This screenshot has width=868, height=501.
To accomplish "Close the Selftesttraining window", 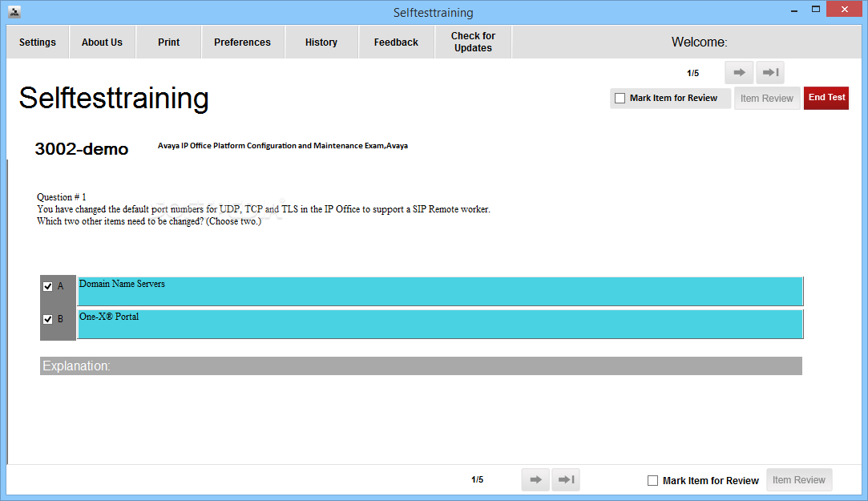I will point(844,9).
